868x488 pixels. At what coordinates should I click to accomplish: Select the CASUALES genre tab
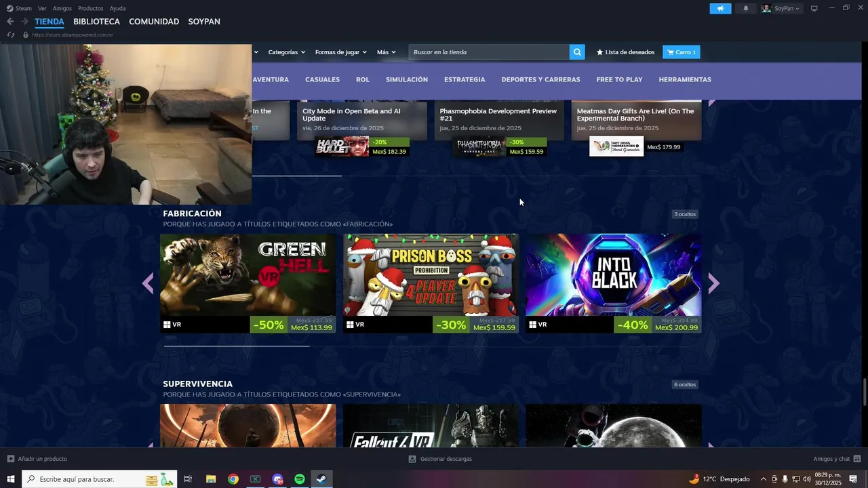(322, 79)
